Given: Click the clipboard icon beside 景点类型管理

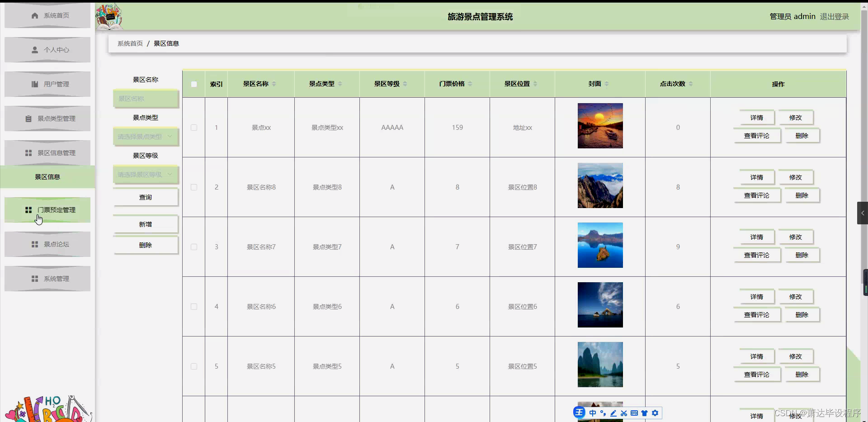Looking at the screenshot, I should [x=28, y=119].
